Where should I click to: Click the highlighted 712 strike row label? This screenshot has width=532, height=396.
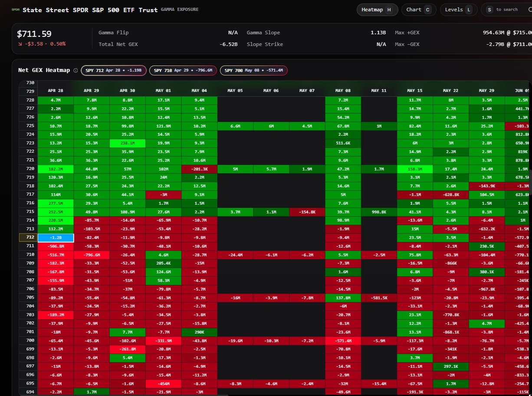(x=30, y=237)
